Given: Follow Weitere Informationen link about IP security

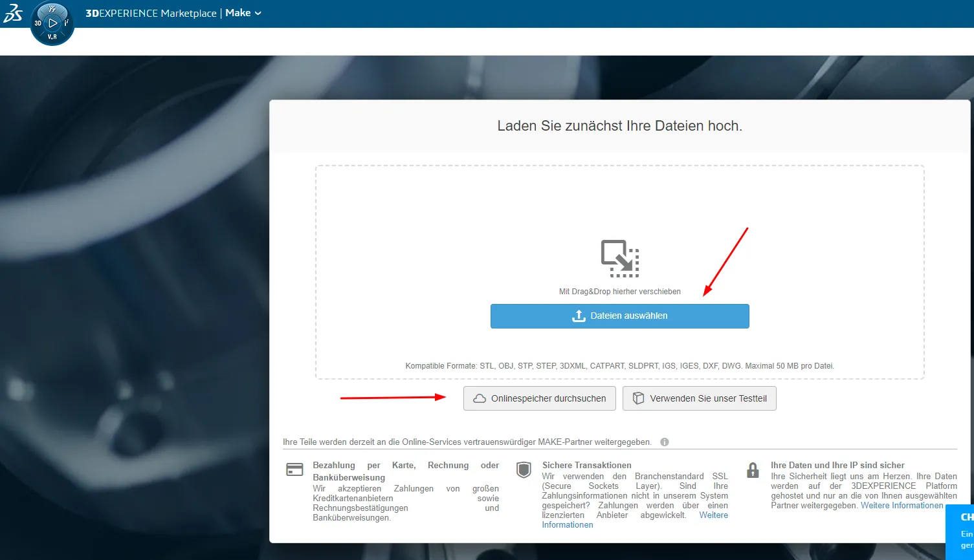Looking at the screenshot, I should pos(902,506).
